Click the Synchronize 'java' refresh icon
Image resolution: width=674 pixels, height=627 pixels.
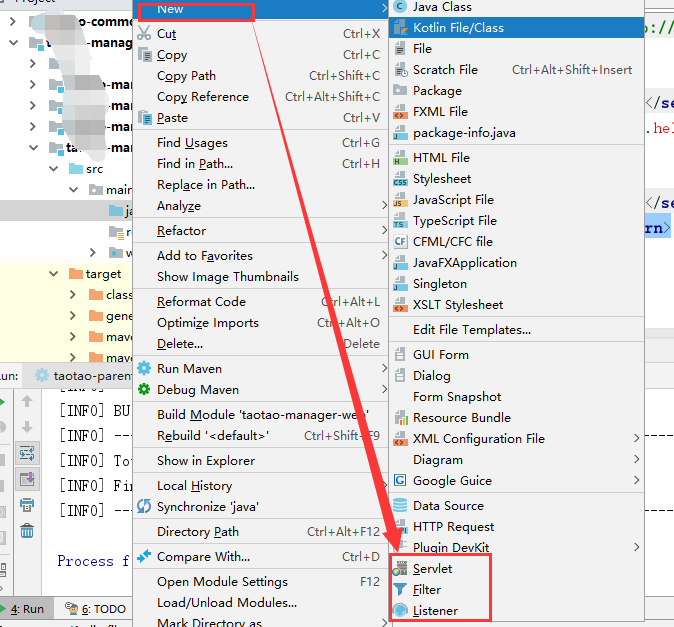click(144, 506)
